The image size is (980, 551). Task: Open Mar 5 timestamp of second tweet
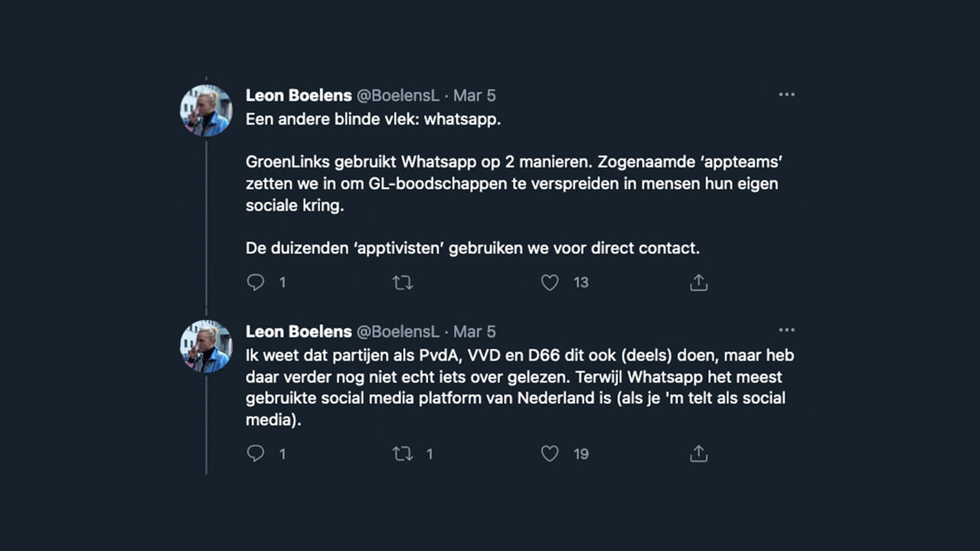[475, 331]
